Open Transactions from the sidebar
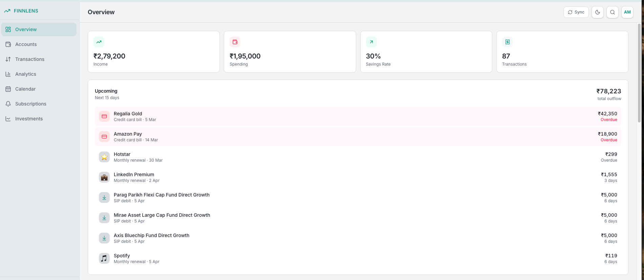Image resolution: width=644 pixels, height=280 pixels. [x=39, y=59]
